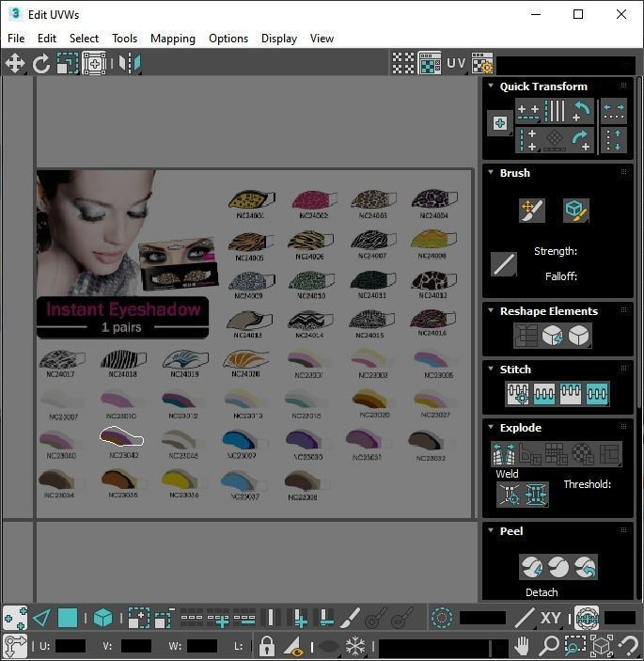Click the Weld Selected Subobject icon
The width and height of the screenshot is (644, 661).
536,494
